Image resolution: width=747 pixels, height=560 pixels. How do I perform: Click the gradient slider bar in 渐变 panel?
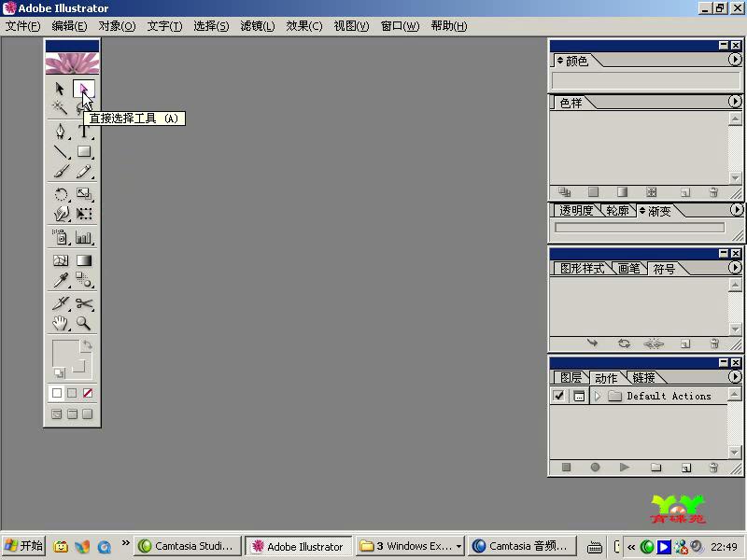coord(640,228)
